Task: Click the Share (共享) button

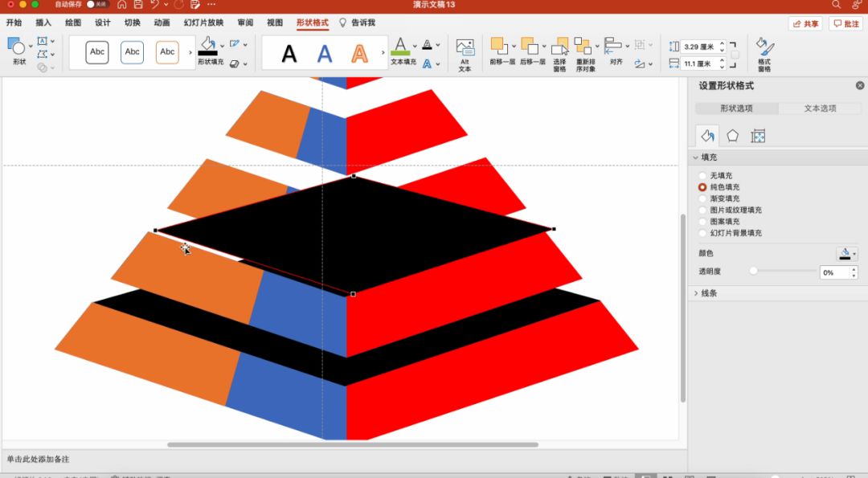Action: (805, 24)
